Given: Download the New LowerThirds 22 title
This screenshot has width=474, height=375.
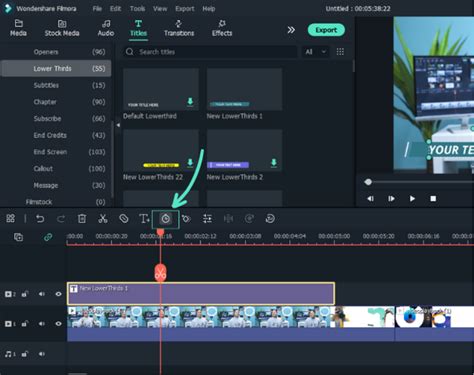Looking at the screenshot, I should point(190,163).
